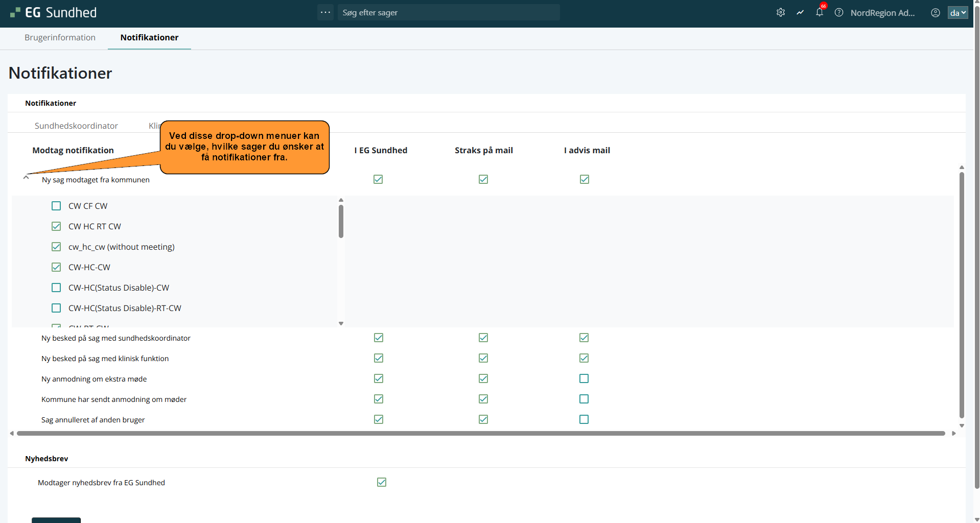This screenshot has height=523, width=980.
Task: Open the settings gear icon
Action: tap(780, 13)
